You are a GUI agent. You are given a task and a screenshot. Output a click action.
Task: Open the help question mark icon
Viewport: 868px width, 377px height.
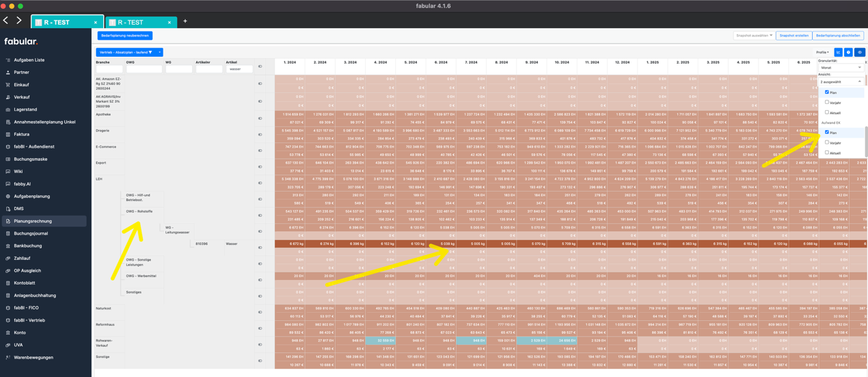pos(848,52)
